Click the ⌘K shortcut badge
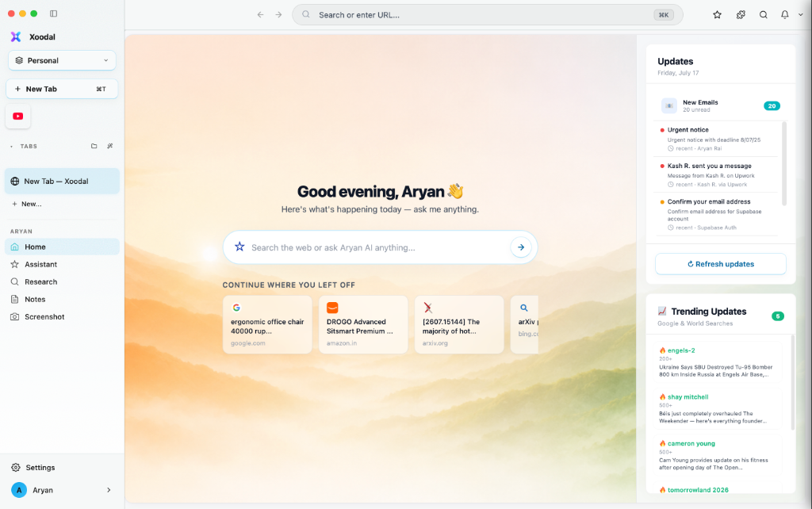Screen dimensions: 812x509 point(664,15)
